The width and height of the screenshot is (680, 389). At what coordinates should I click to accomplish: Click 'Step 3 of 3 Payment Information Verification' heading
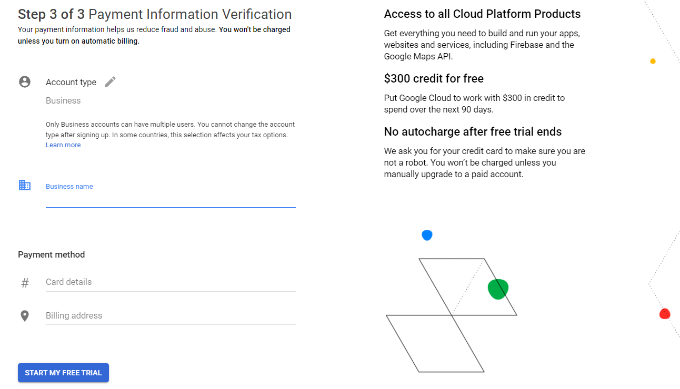(155, 14)
